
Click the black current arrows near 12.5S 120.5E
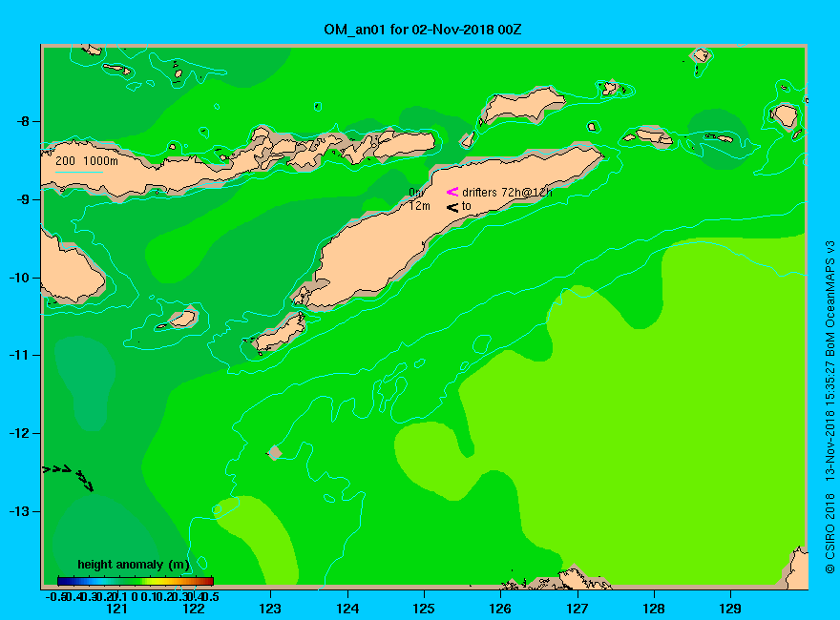click(x=69, y=477)
